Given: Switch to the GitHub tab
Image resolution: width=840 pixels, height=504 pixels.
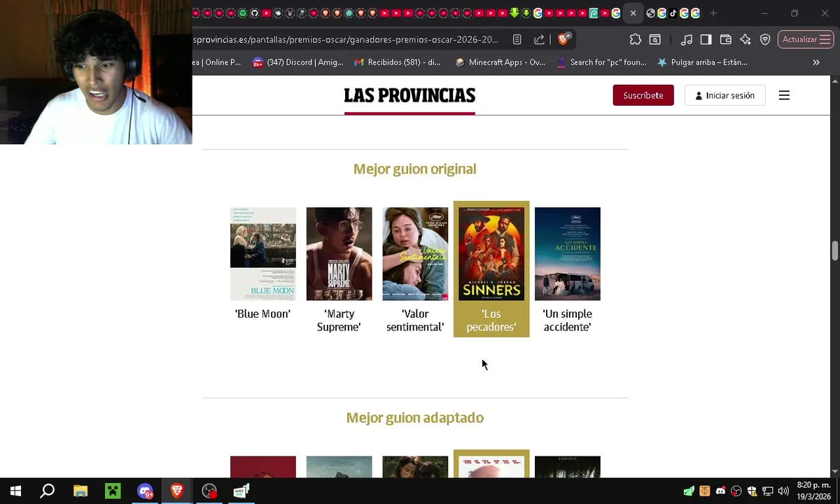Looking at the screenshot, I should pos(255,13).
